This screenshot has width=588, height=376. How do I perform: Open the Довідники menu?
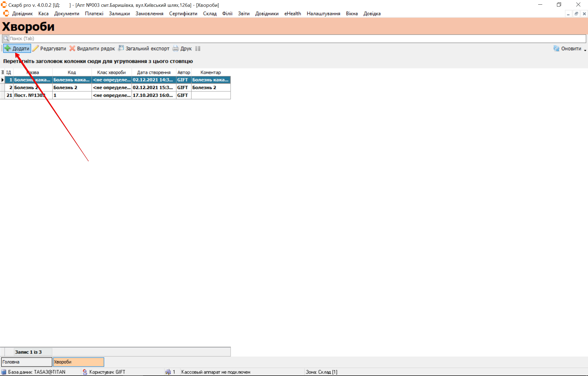267,14
